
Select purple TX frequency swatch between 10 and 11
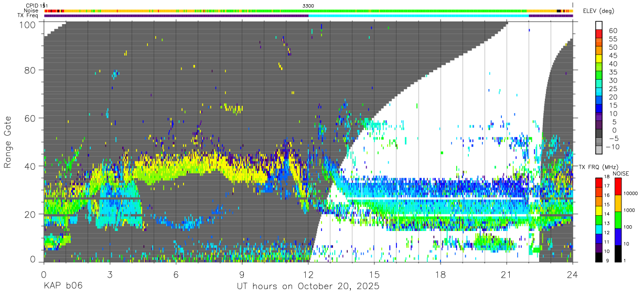coord(599,247)
